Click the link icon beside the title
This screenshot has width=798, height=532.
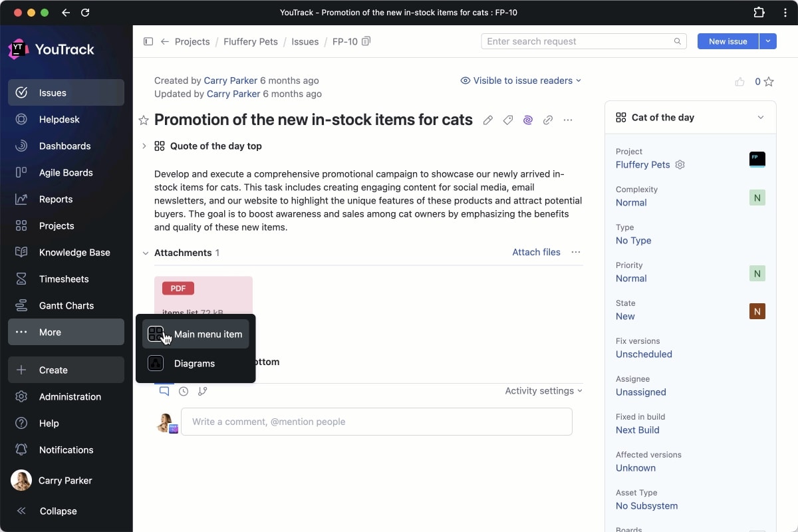click(548, 120)
